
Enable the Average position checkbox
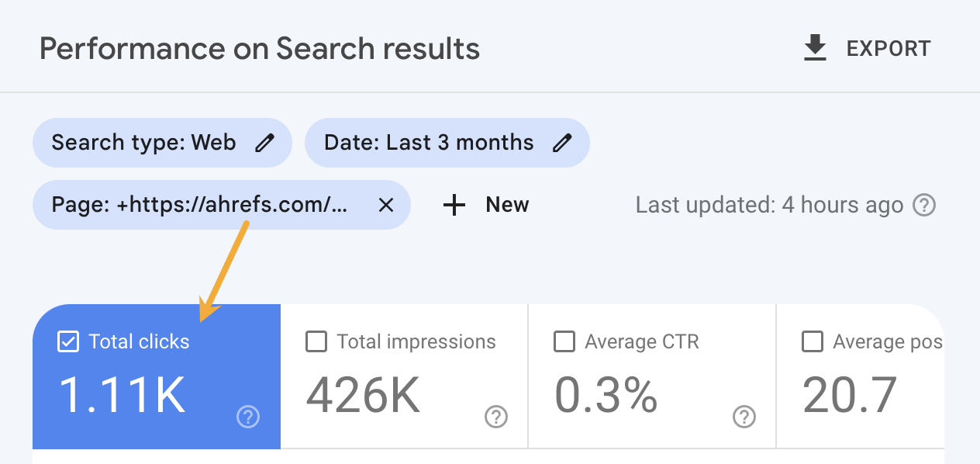[x=812, y=341]
